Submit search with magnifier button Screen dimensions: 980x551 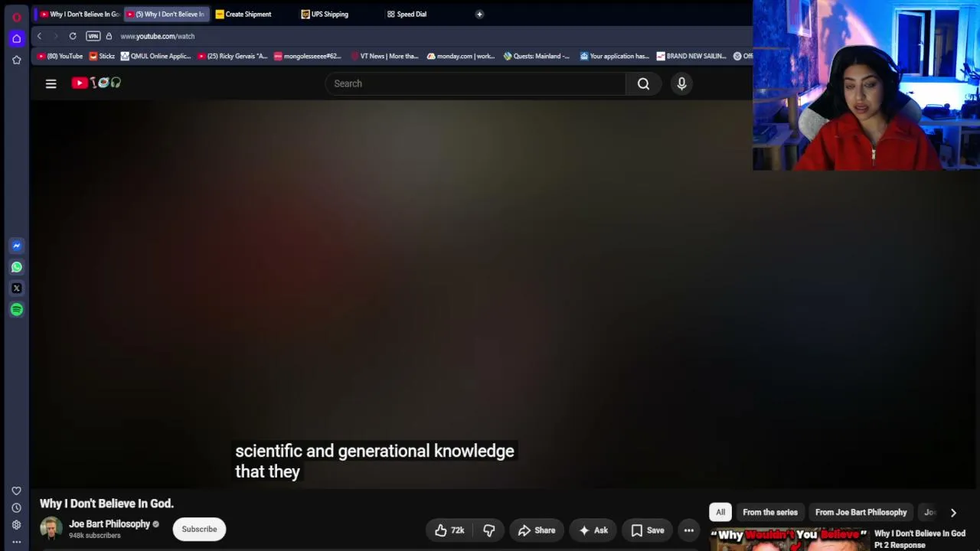pos(643,83)
